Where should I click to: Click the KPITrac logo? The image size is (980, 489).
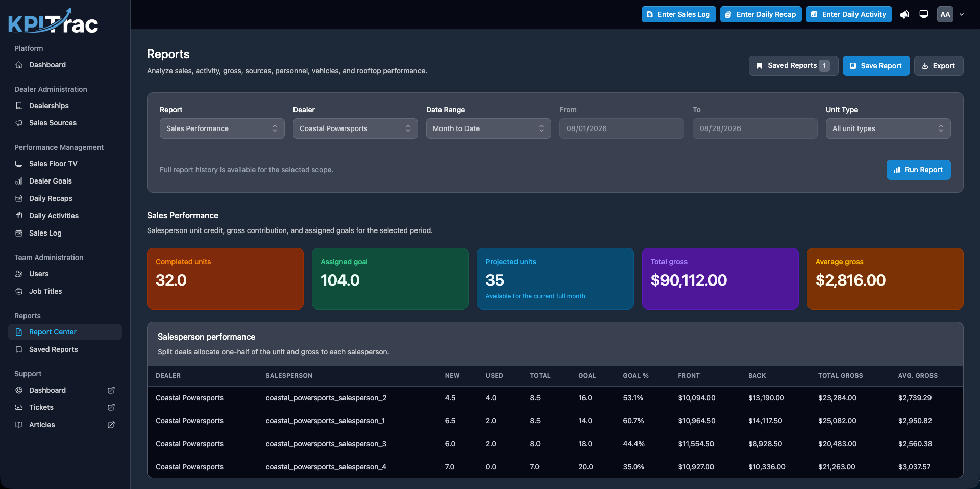click(53, 21)
